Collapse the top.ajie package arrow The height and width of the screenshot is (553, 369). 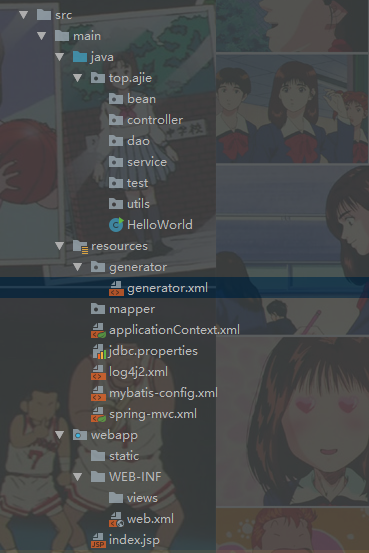tap(78, 78)
